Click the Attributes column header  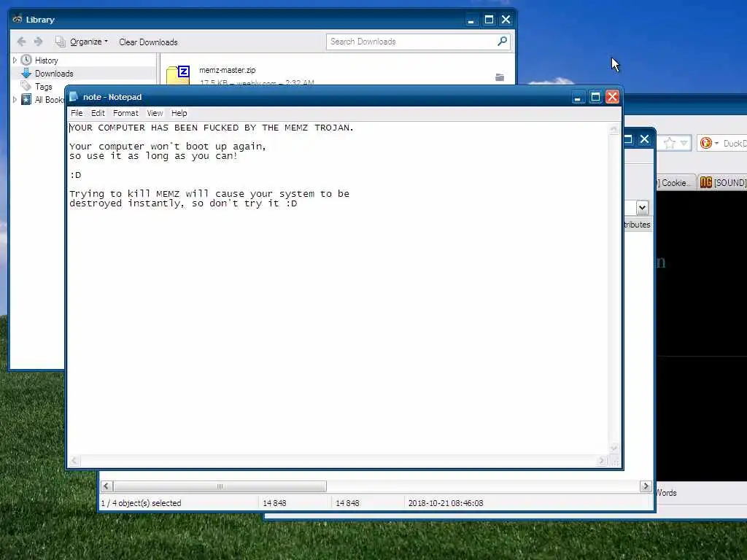click(638, 225)
